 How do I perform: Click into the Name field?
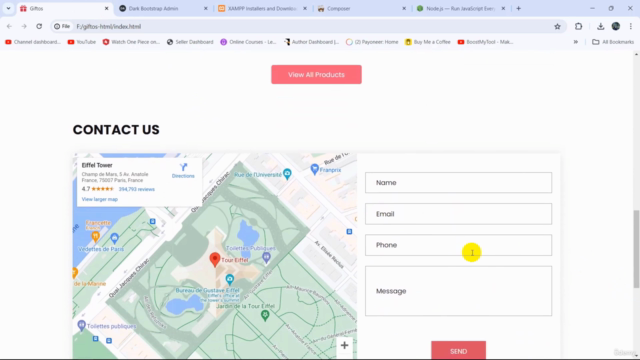pos(458,182)
